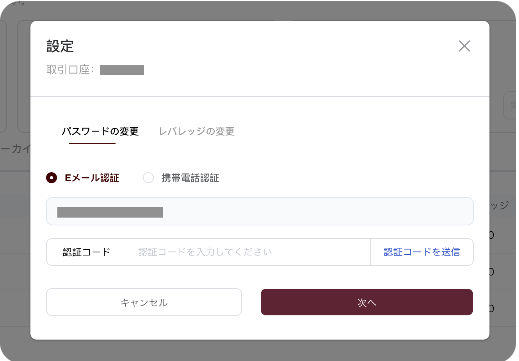Viewport: 519px width, 361px height.
Task: Click the 取引口座 label text
Action: click(70, 70)
